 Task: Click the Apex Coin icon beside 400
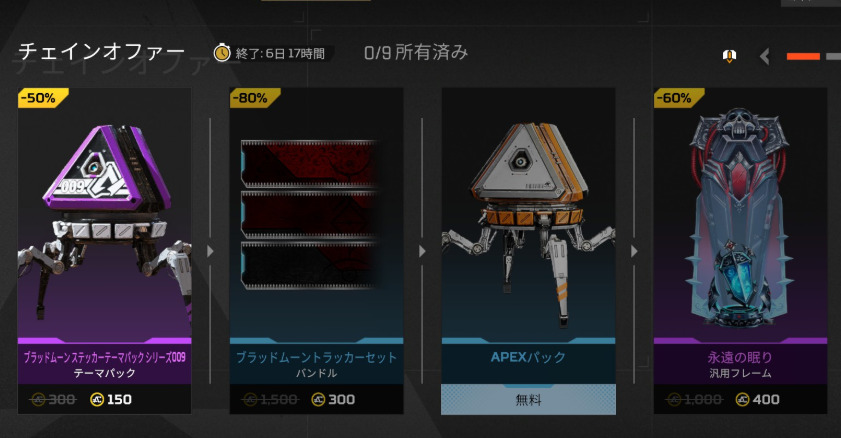click(742, 399)
